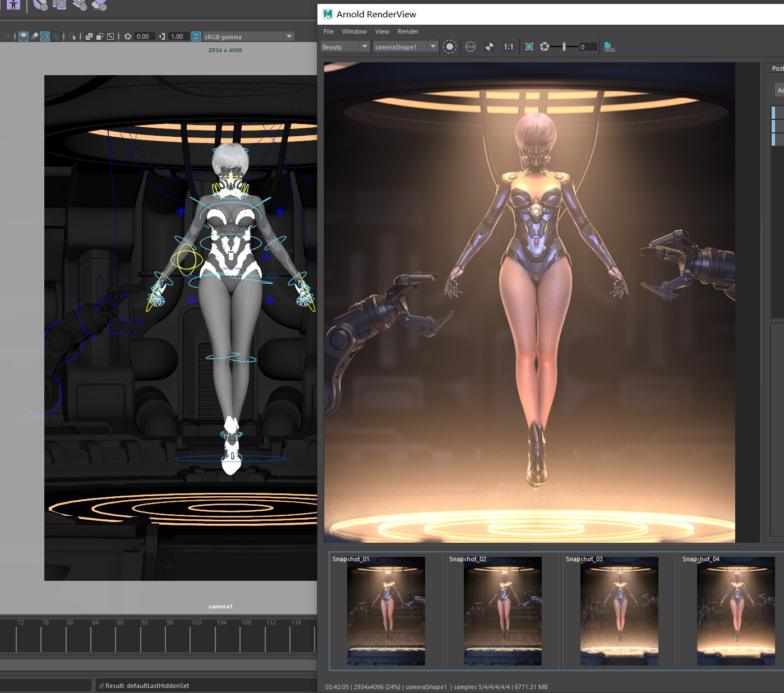Click the viewport gamma contrast icon
This screenshot has height=693, width=784.
coord(162,36)
